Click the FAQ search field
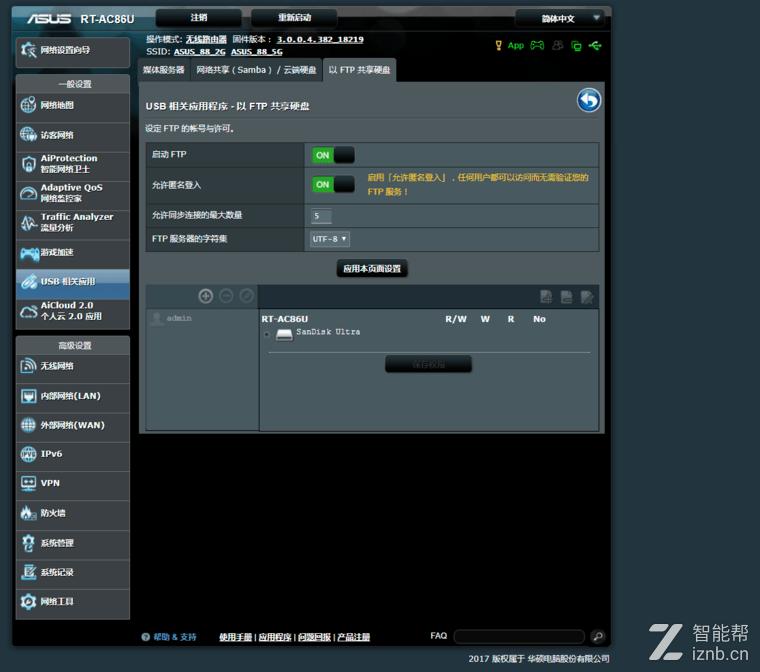Viewport: 760px width, 672px height. (519, 636)
